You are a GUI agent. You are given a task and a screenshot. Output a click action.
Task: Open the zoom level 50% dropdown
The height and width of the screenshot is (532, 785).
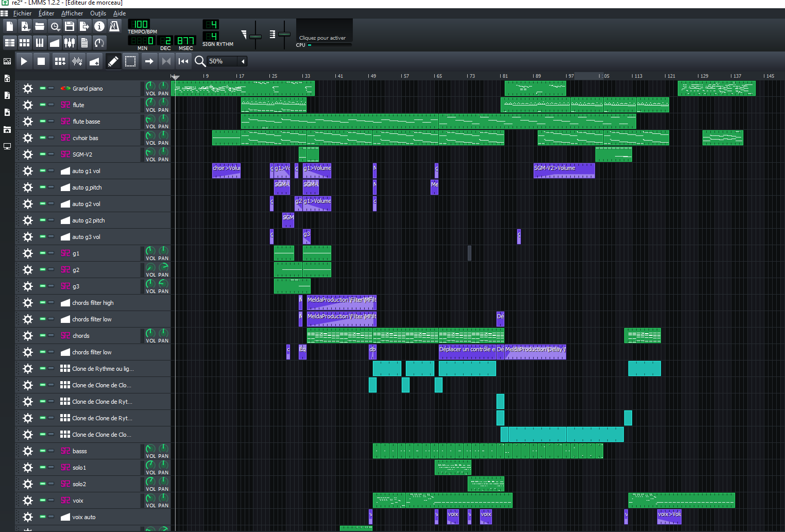tap(243, 61)
